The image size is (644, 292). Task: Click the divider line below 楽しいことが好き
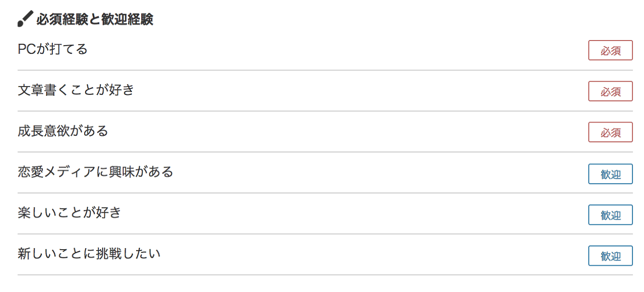coord(325,234)
